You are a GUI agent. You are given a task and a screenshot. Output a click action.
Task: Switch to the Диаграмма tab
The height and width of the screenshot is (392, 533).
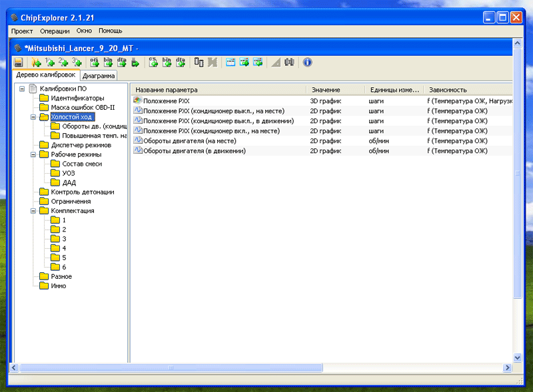pyautogui.click(x=99, y=76)
